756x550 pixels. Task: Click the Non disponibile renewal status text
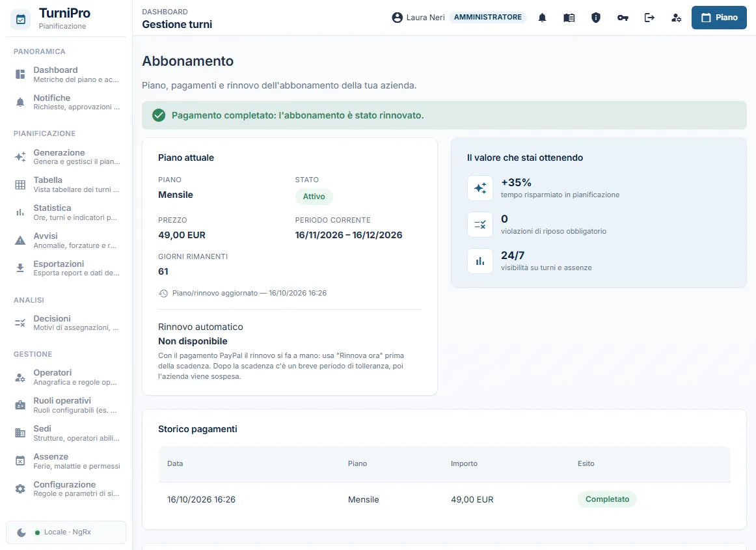[x=193, y=341]
